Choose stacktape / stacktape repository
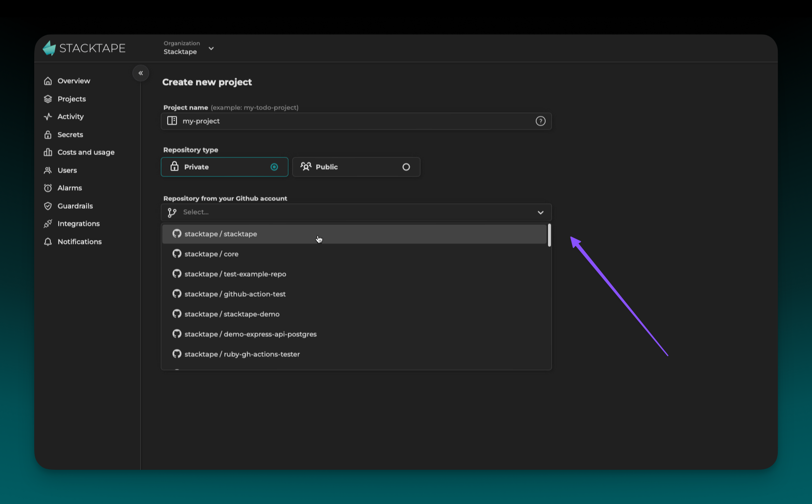 [354, 234]
